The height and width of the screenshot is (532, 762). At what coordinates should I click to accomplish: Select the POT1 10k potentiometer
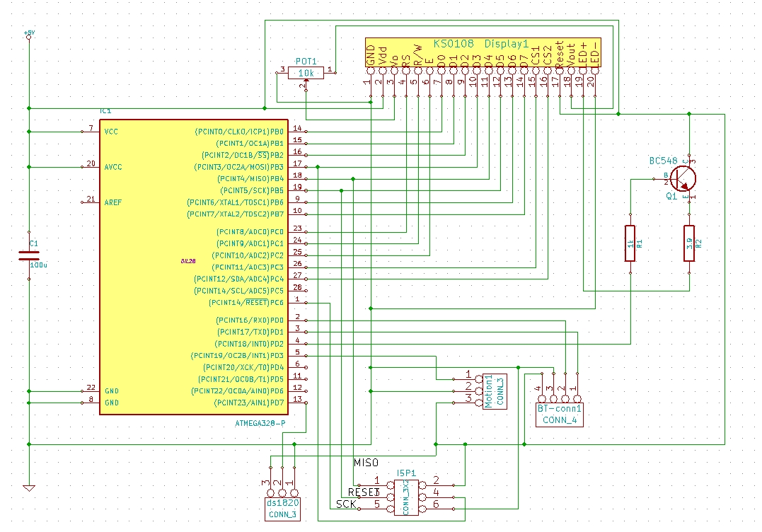tap(306, 73)
